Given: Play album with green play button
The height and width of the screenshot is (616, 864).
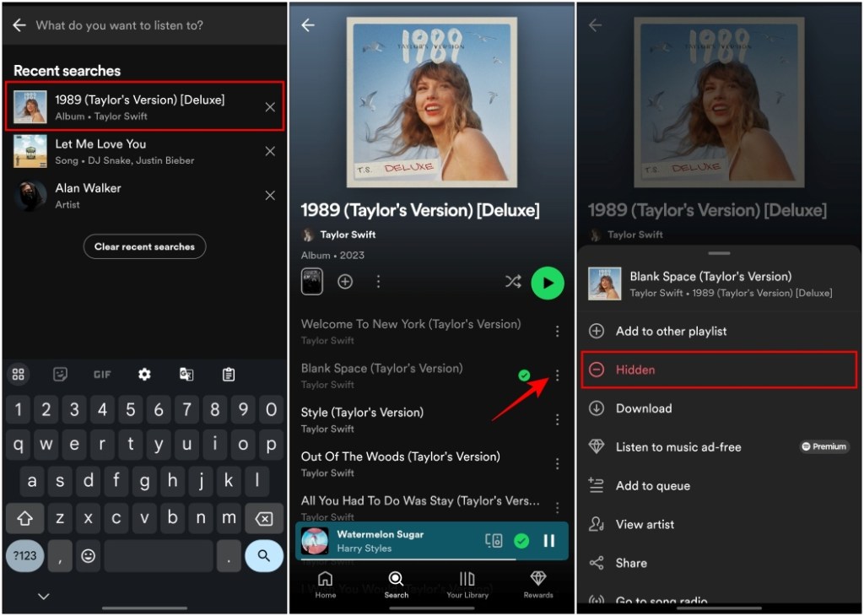Looking at the screenshot, I should tap(547, 283).
